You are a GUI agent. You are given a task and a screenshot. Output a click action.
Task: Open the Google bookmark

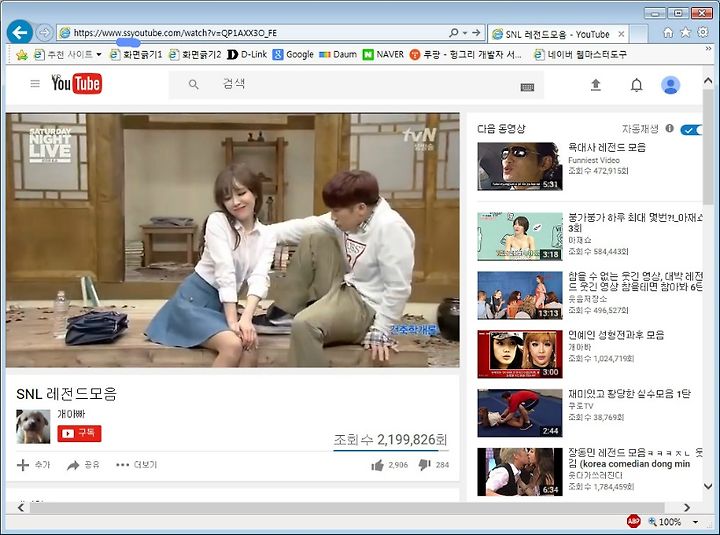[293, 55]
